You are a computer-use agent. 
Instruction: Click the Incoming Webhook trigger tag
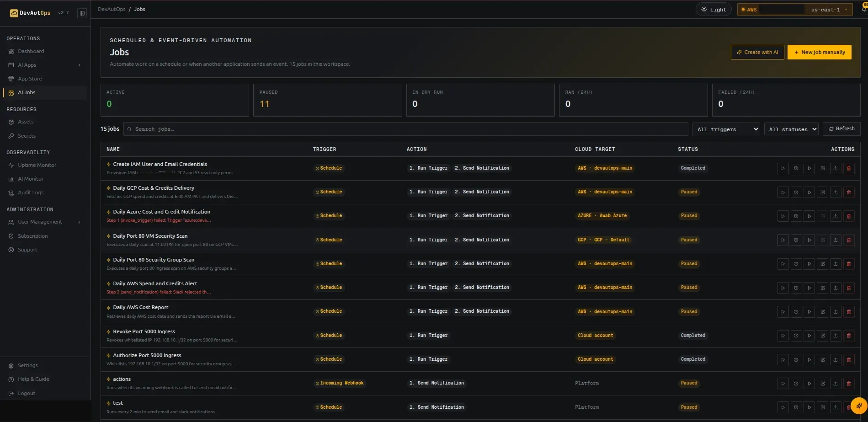pos(339,383)
